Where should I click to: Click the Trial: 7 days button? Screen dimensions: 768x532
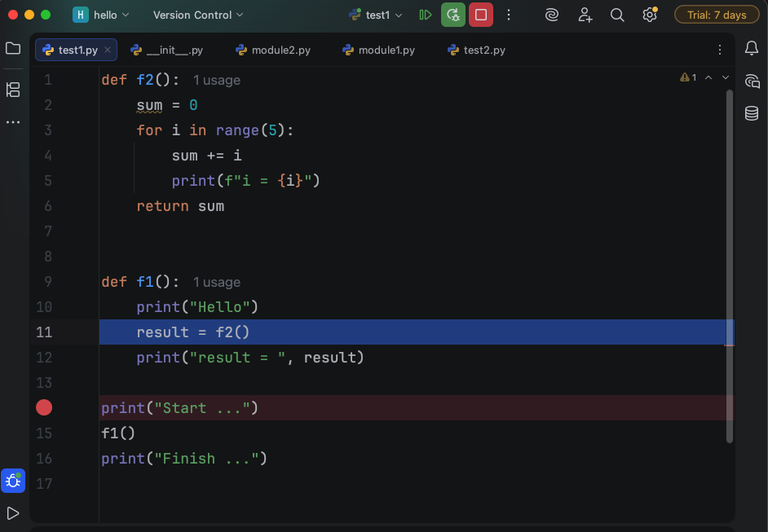point(716,15)
